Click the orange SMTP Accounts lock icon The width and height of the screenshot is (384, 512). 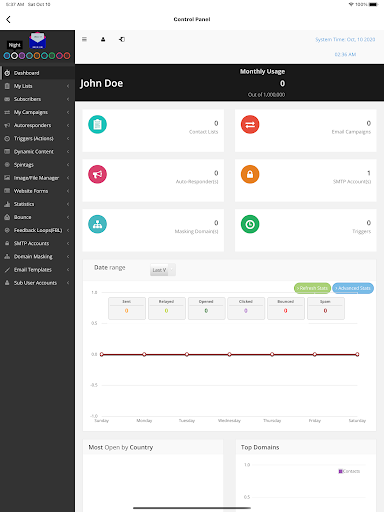pyautogui.click(x=250, y=174)
